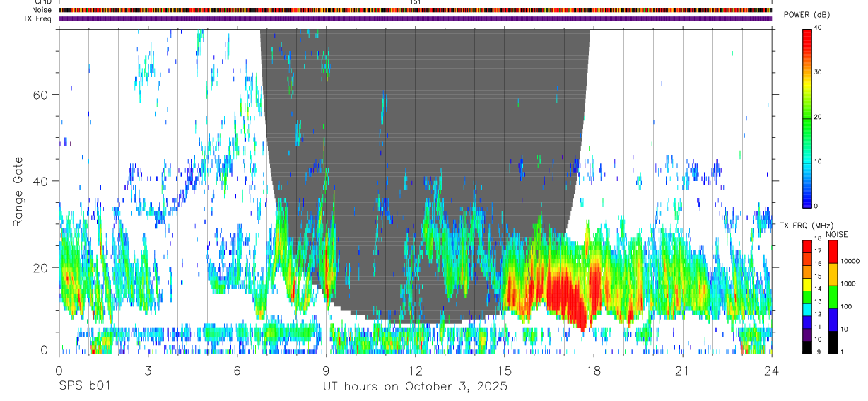
Task: Click the 'SPS b01' radar label
Action: click(x=84, y=387)
